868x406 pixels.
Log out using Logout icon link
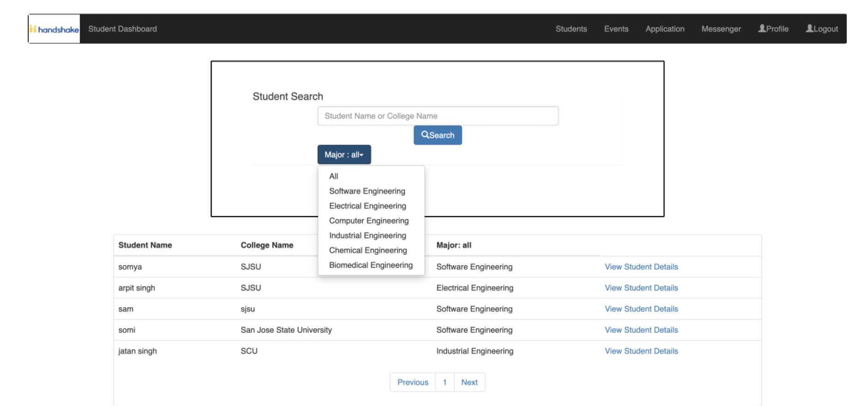point(822,29)
